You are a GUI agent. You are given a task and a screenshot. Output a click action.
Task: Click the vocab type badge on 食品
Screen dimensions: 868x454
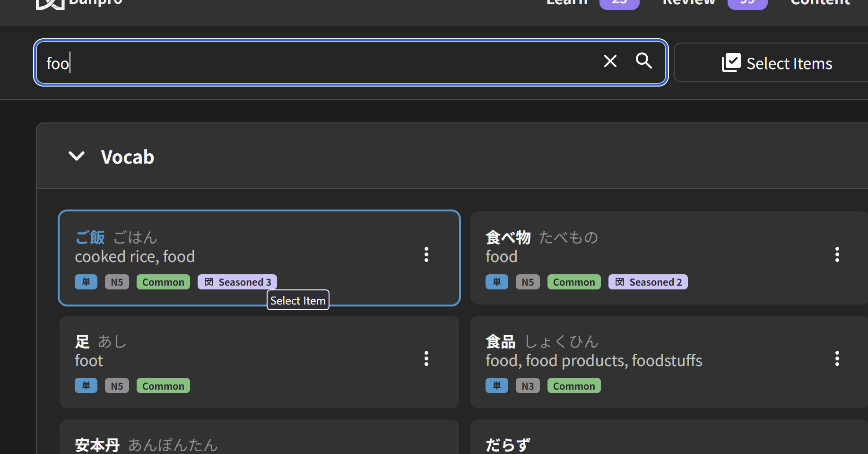click(x=496, y=386)
